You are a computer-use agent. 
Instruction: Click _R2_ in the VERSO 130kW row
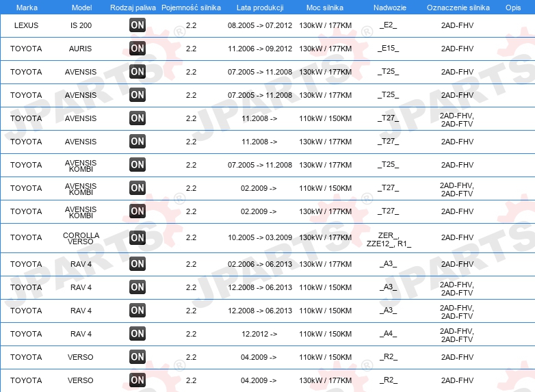[x=389, y=380]
